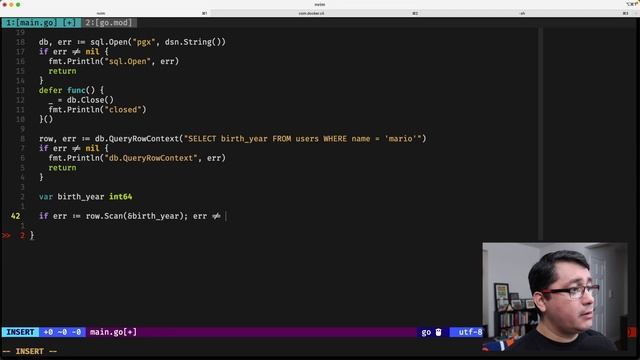640x360 pixels.
Task: Place cursor on the sql.Open("pgx" line
Action: (132, 42)
